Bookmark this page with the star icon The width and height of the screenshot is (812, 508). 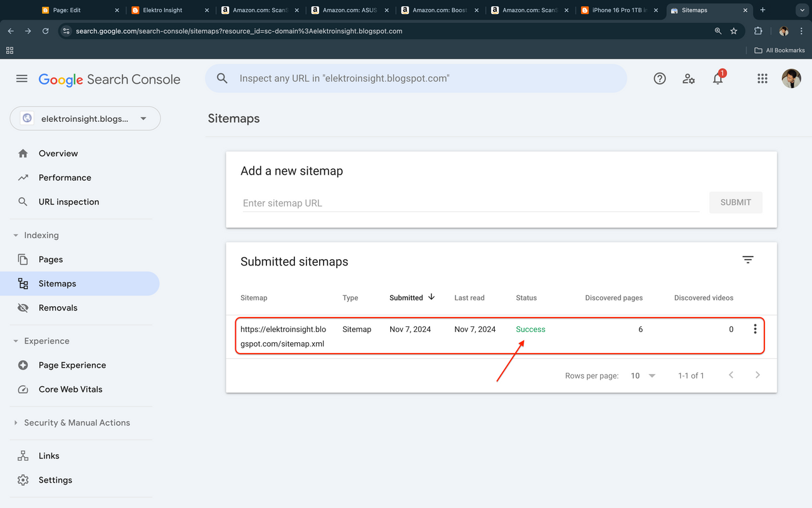click(734, 31)
